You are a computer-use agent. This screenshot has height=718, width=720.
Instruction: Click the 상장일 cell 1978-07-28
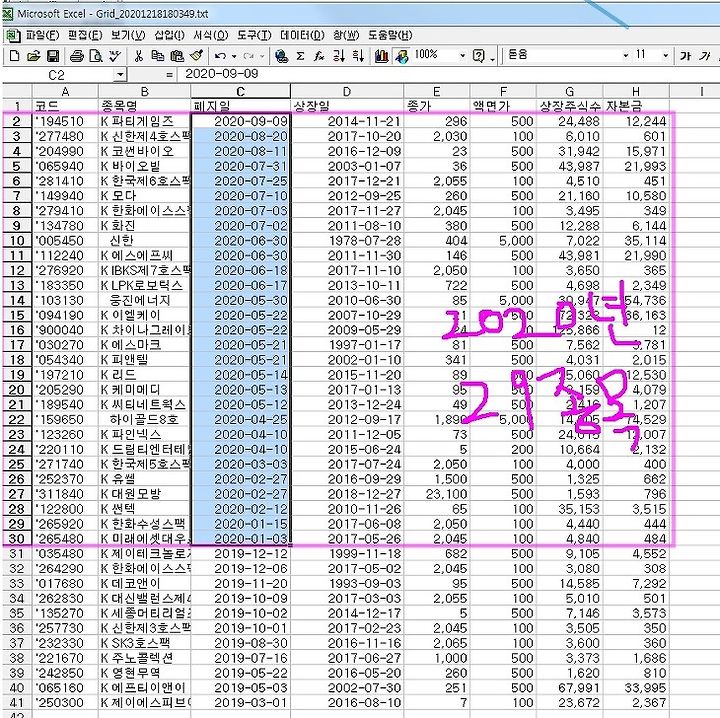[347, 241]
